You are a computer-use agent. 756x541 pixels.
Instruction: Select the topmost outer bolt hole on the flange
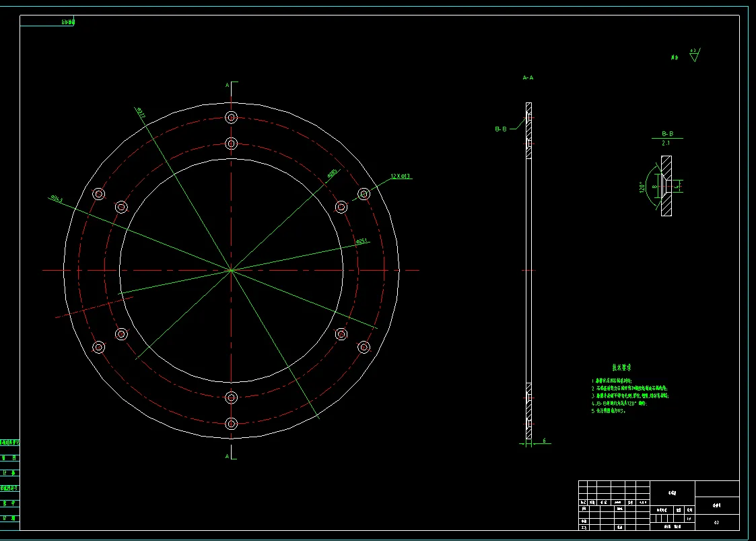click(x=232, y=117)
